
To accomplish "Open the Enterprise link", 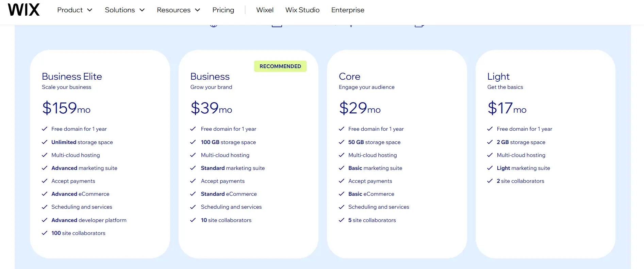I will [348, 10].
